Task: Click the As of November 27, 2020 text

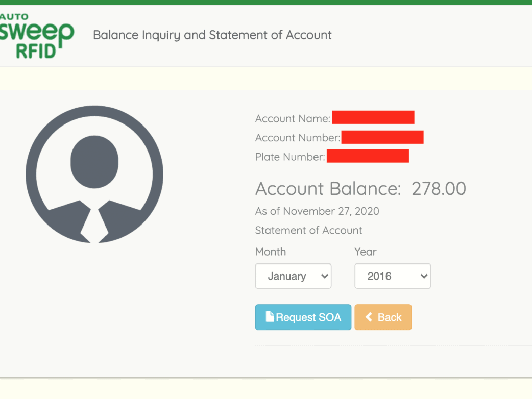Action: [x=317, y=211]
